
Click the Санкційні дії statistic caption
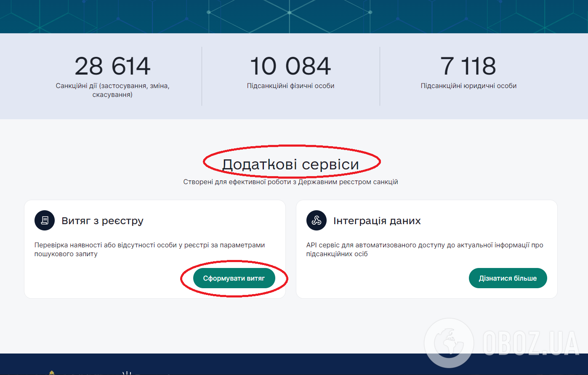pyautogui.click(x=112, y=90)
